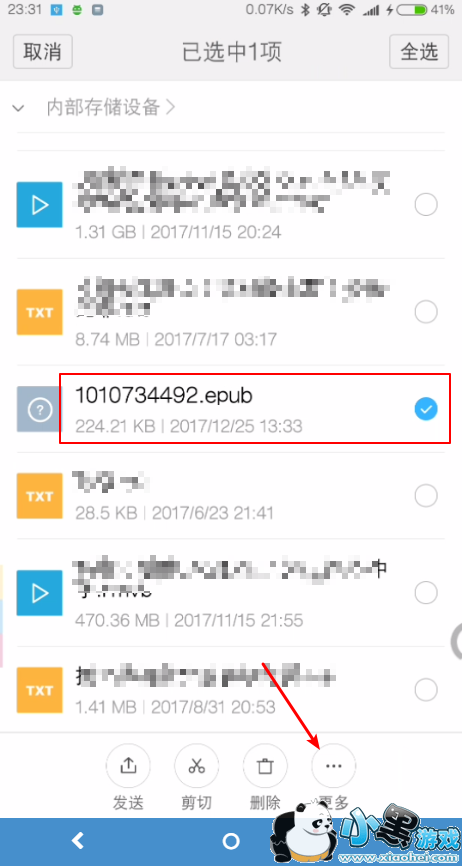
Task: Tap the 全选 select all button
Action: [x=419, y=51]
